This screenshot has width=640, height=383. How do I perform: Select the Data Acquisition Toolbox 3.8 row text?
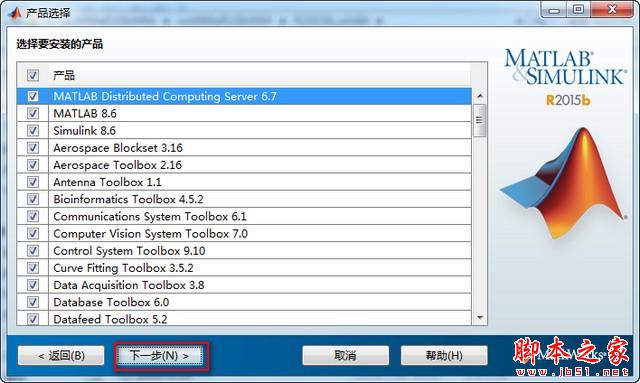click(x=129, y=285)
